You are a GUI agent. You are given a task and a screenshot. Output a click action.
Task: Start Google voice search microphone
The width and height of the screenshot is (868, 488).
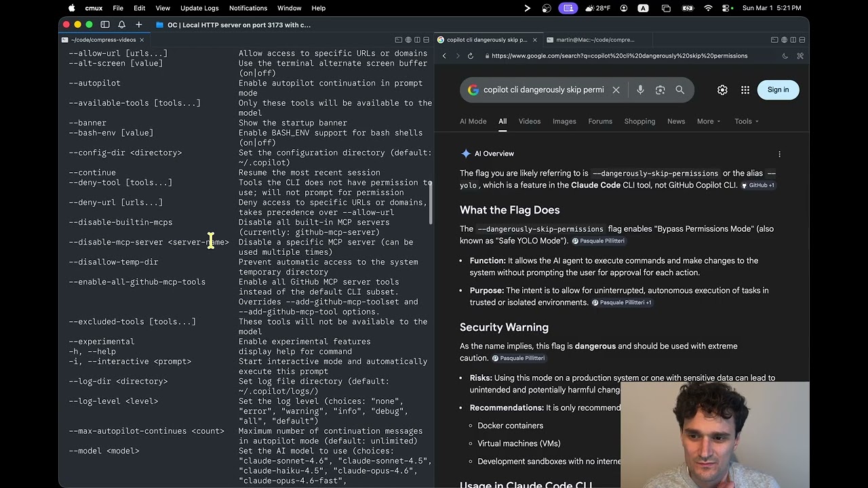[640, 89]
